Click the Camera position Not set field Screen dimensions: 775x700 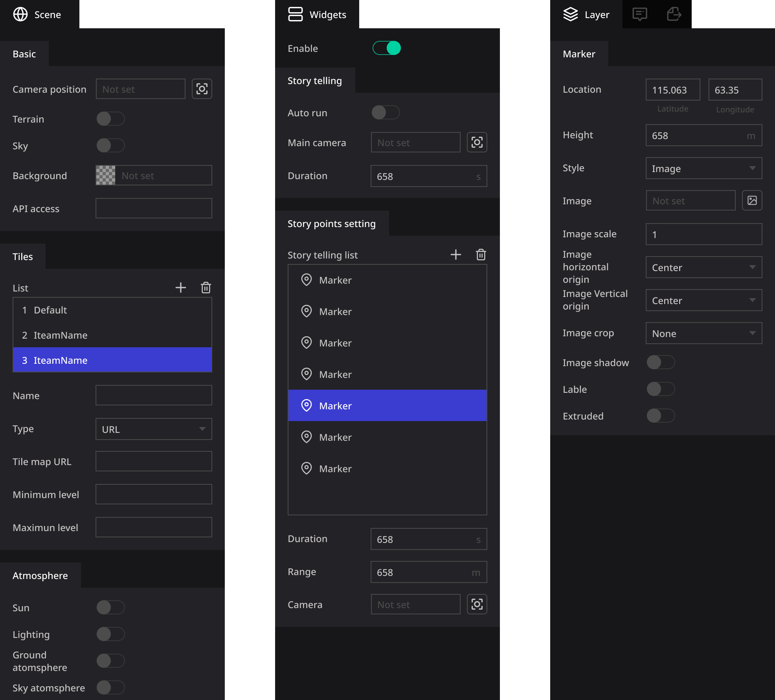coord(141,89)
